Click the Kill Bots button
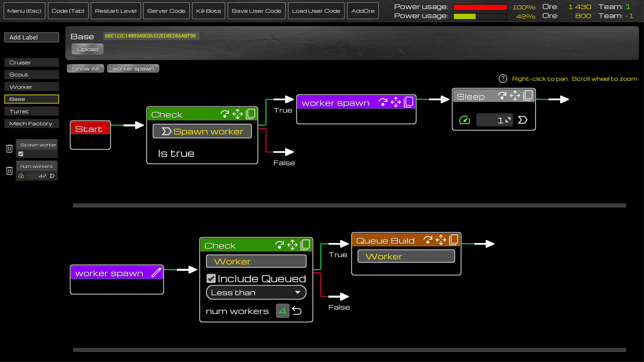Screen dimensions: 644x362 (x=208, y=10)
